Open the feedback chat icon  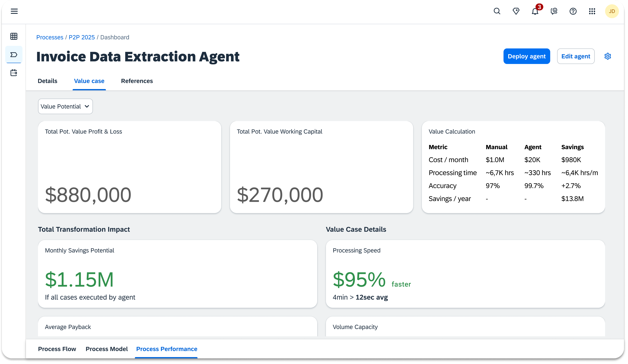pos(554,11)
